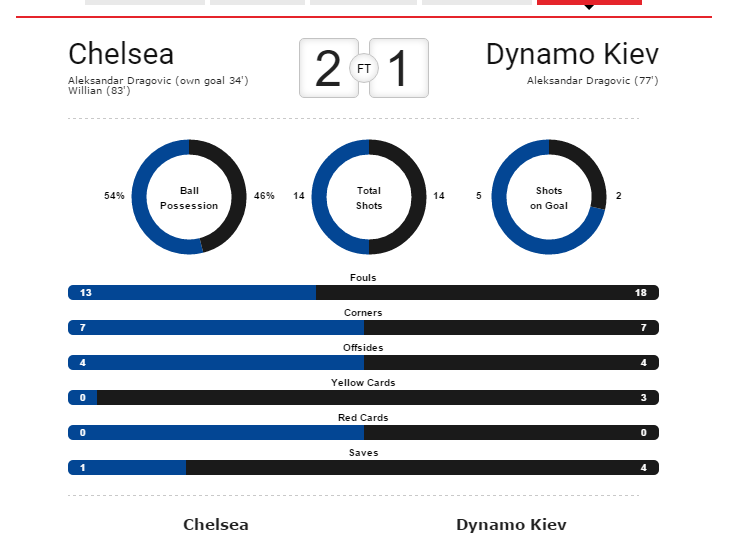
Task: Click the Red Cards stat bar
Action: (x=363, y=433)
